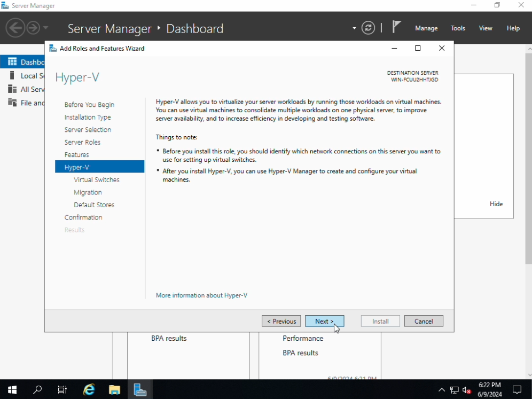The width and height of the screenshot is (532, 399).
Task: Open More information about Hyper-V link
Action: [201, 295]
